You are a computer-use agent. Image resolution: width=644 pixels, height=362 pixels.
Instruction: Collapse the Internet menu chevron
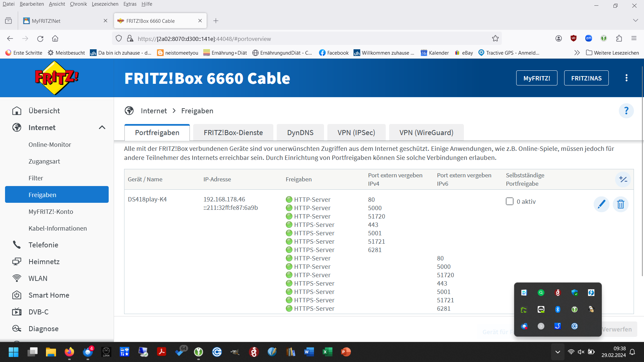(102, 127)
